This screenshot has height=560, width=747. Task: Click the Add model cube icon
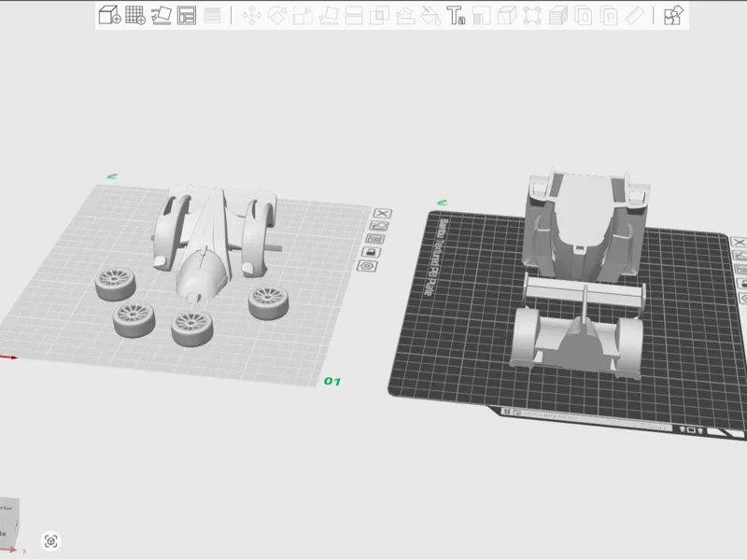pos(109,15)
